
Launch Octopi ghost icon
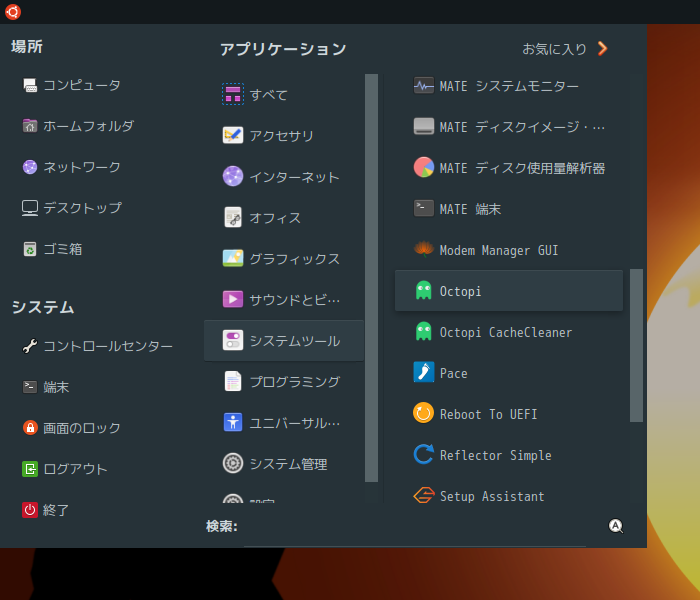coord(424,291)
